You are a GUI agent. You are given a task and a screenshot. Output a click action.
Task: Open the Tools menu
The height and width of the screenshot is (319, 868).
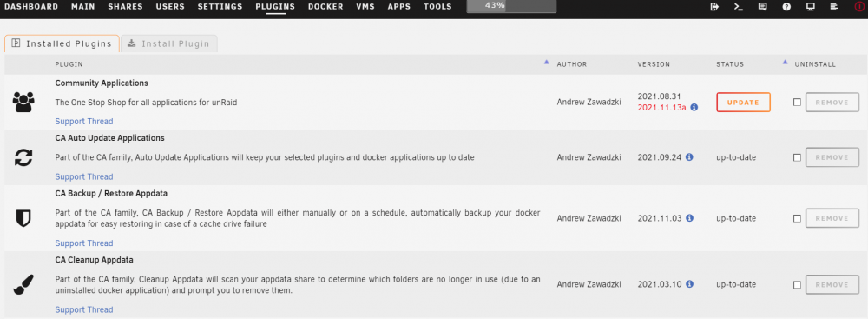pos(437,7)
